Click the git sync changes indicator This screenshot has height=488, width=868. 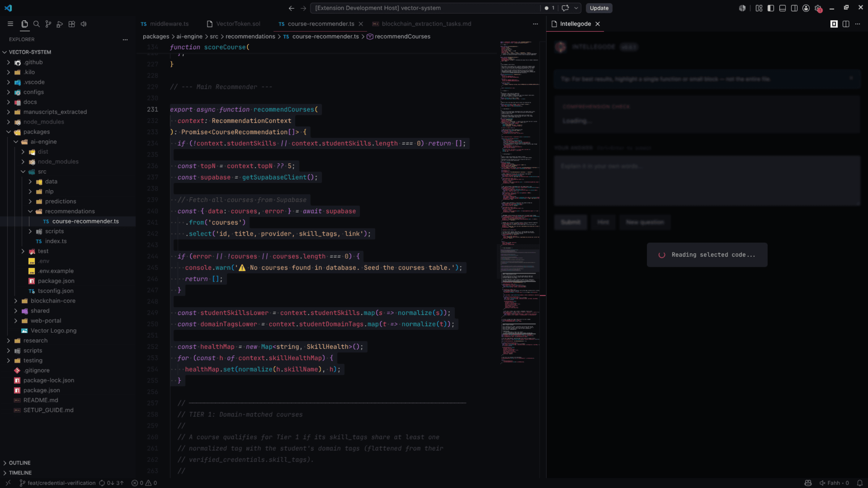[111, 483]
